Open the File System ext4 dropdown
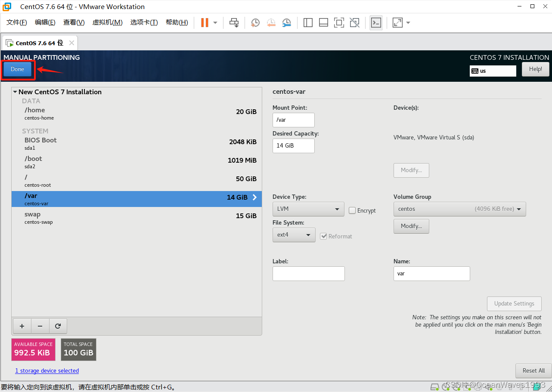 click(294, 235)
